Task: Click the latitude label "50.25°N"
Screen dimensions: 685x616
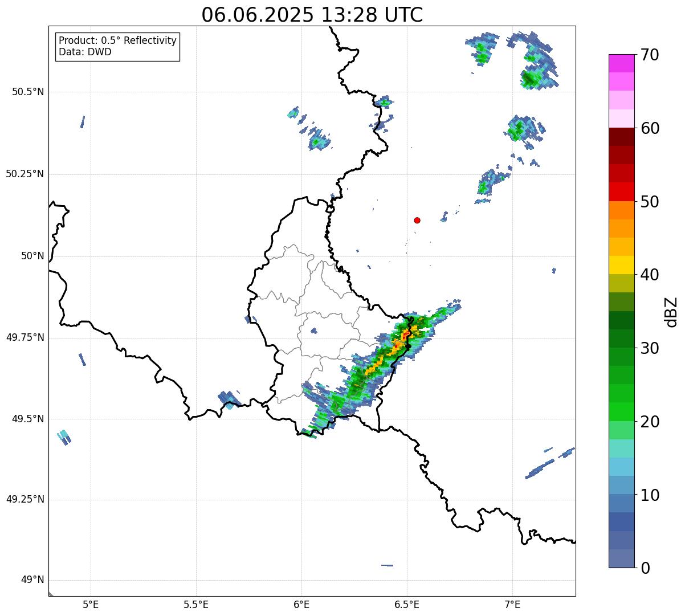Action: pos(25,174)
